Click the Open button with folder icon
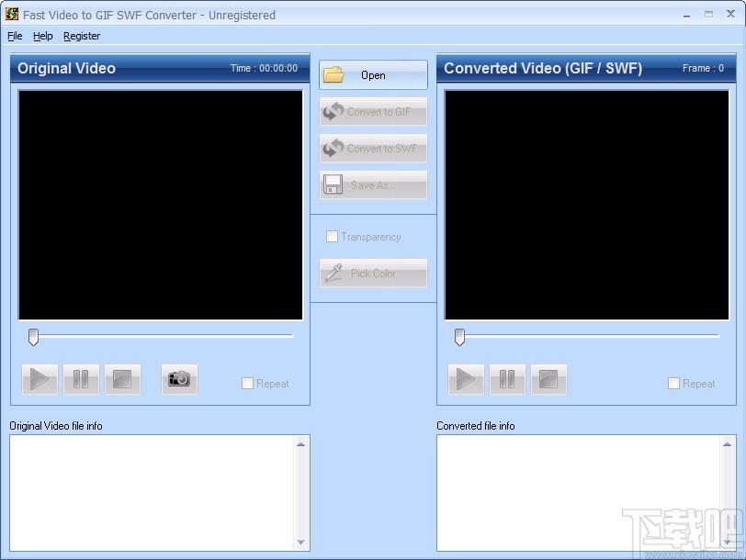This screenshot has width=746, height=560. coord(373,75)
